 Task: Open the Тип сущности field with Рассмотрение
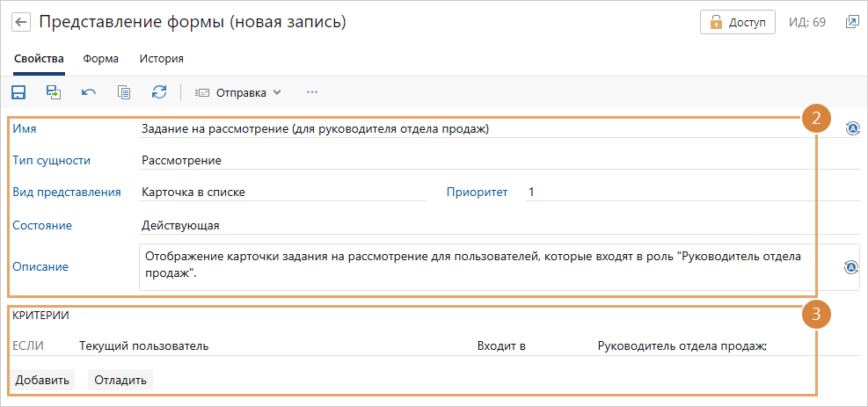tap(499, 161)
